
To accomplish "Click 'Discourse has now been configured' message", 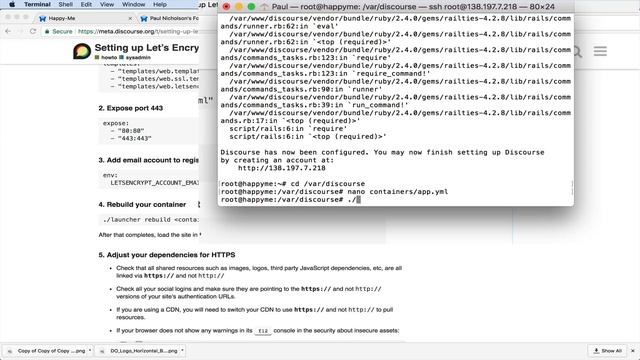I will click(382, 152).
